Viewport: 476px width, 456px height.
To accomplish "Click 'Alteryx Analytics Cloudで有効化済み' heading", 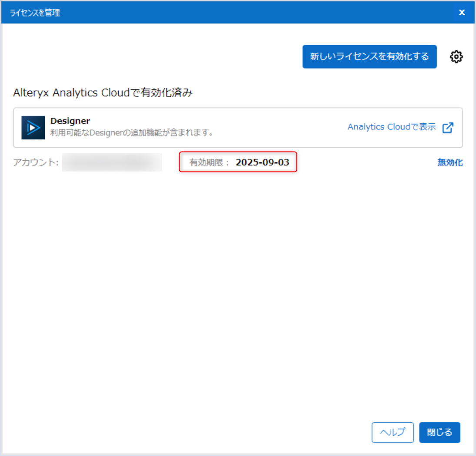I will pyautogui.click(x=103, y=93).
